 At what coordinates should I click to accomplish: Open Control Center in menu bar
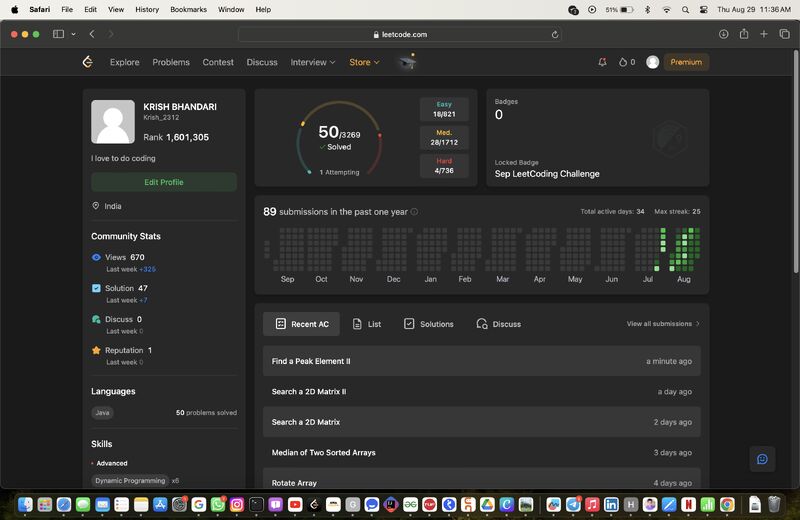click(704, 10)
